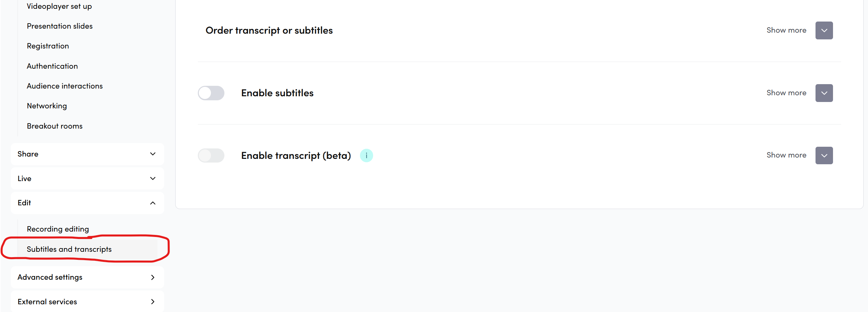868x312 pixels.
Task: Click the info icon beside Enable transcript (beta)
Action: pyautogui.click(x=366, y=155)
